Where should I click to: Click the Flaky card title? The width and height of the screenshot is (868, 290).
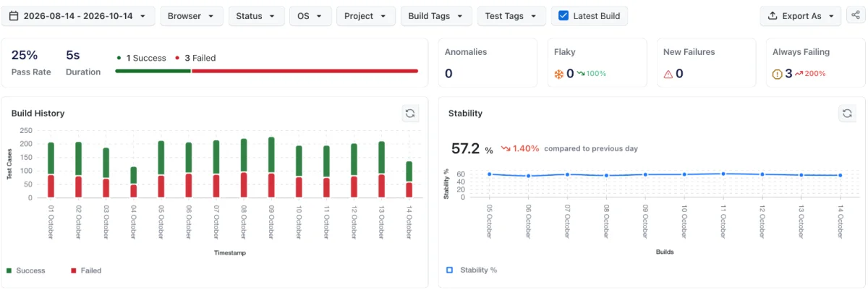click(x=564, y=52)
